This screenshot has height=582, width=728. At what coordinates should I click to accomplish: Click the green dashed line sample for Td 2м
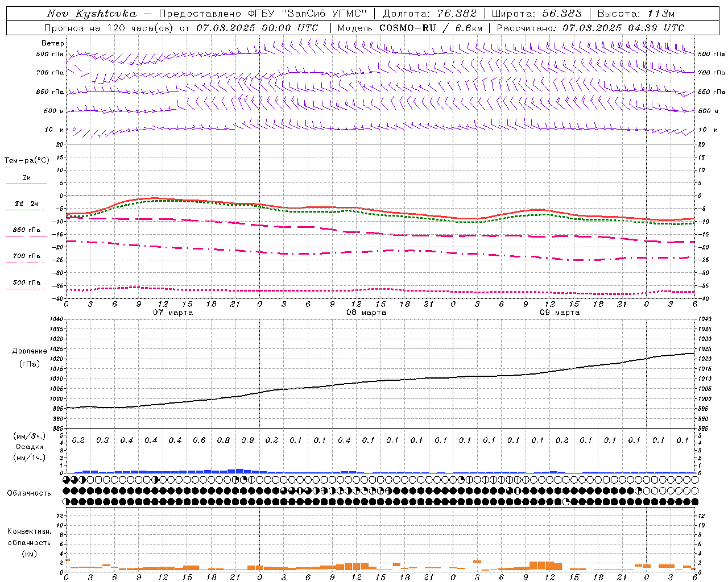click(26, 210)
